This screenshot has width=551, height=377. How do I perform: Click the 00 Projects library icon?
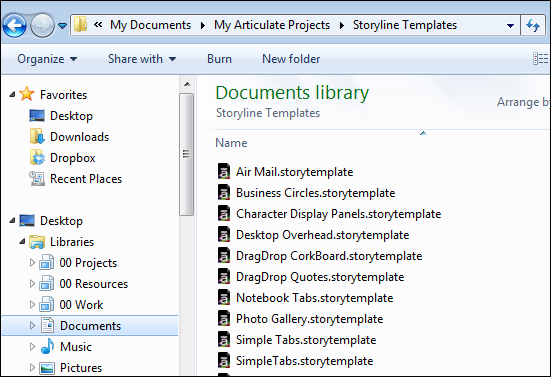47,262
